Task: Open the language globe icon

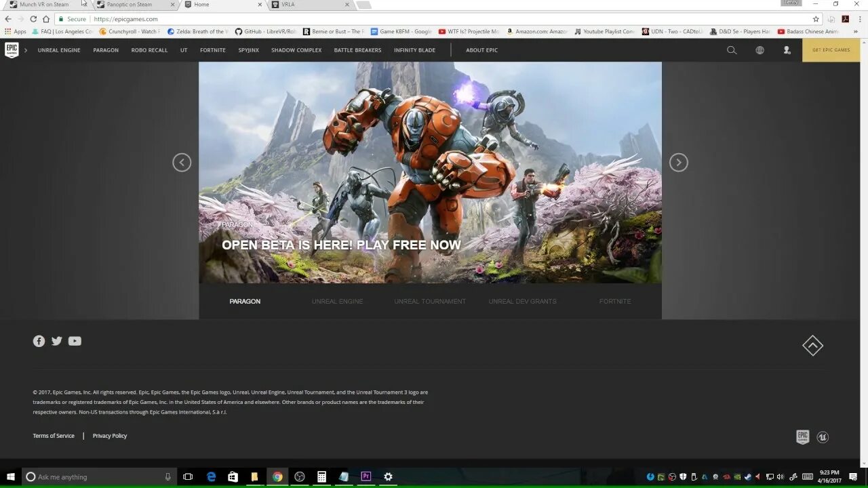Action: [759, 50]
